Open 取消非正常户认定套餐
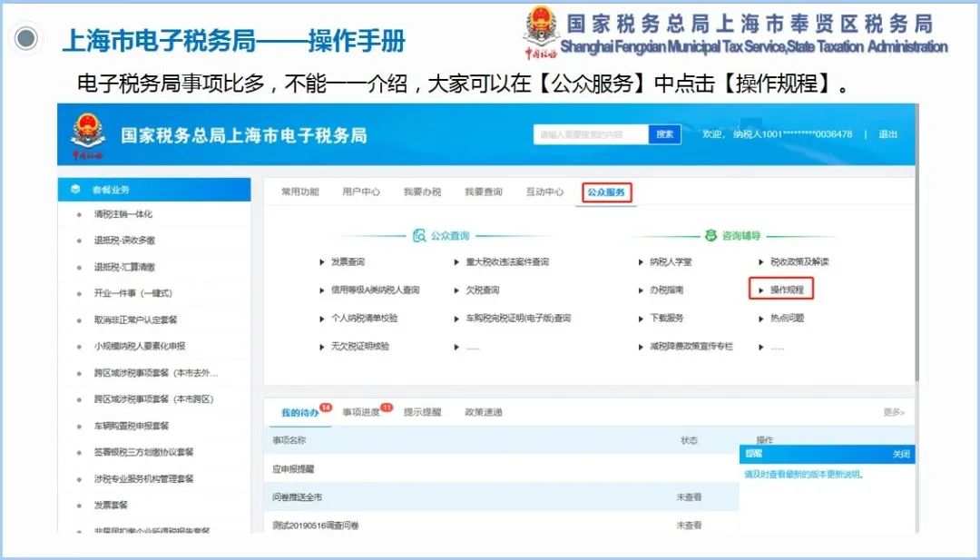This screenshot has width=980, height=560. (x=135, y=320)
